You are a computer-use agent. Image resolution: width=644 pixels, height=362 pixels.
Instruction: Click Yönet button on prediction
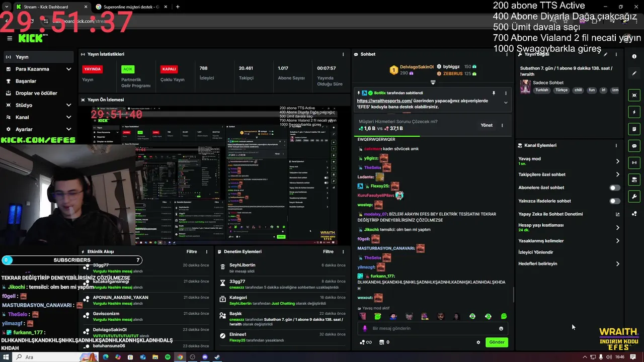coord(487,125)
